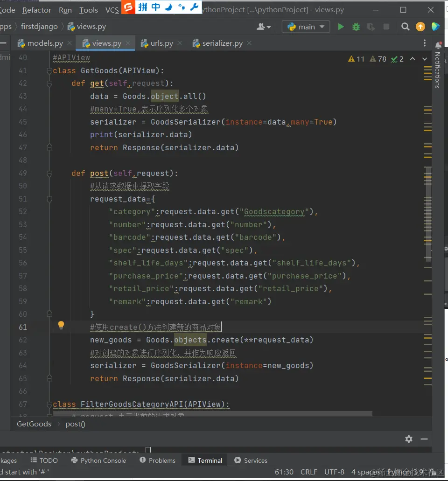The height and width of the screenshot is (481, 448).
Task: Click the orange update arrow icon
Action: coord(420,27)
